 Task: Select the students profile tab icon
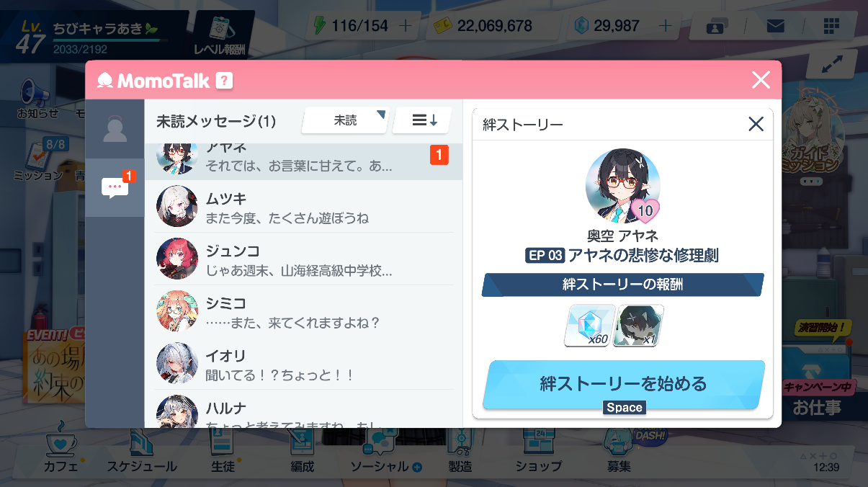[x=115, y=129]
